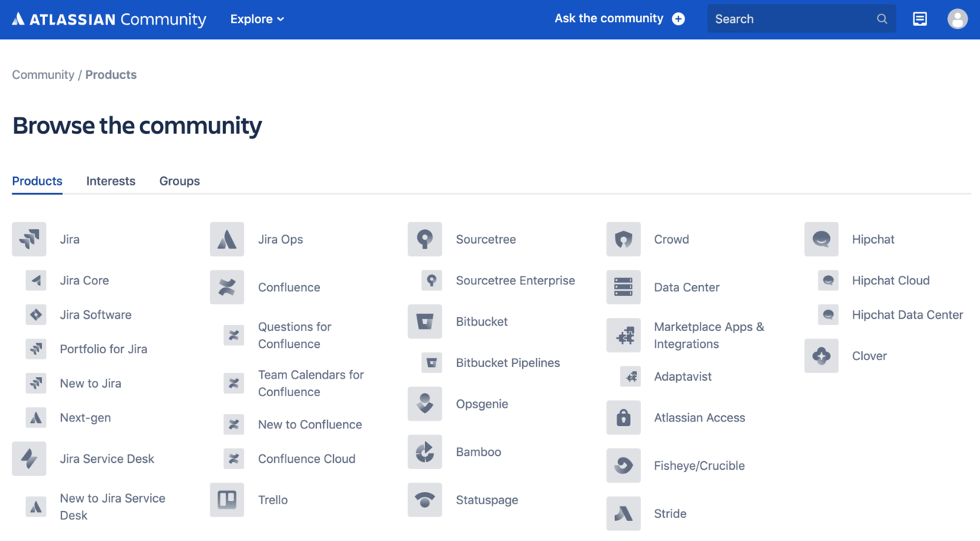Click the Portfolio for Jira icon
Screen dimensions: 980x541
click(36, 349)
